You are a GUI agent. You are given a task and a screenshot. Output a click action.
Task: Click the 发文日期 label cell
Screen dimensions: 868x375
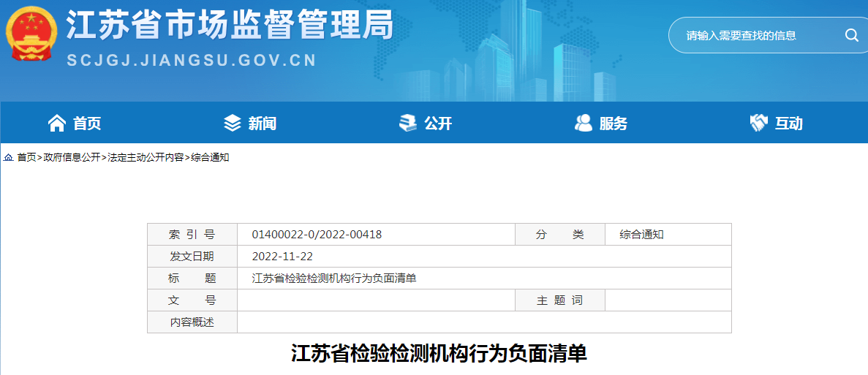pyautogui.click(x=192, y=257)
